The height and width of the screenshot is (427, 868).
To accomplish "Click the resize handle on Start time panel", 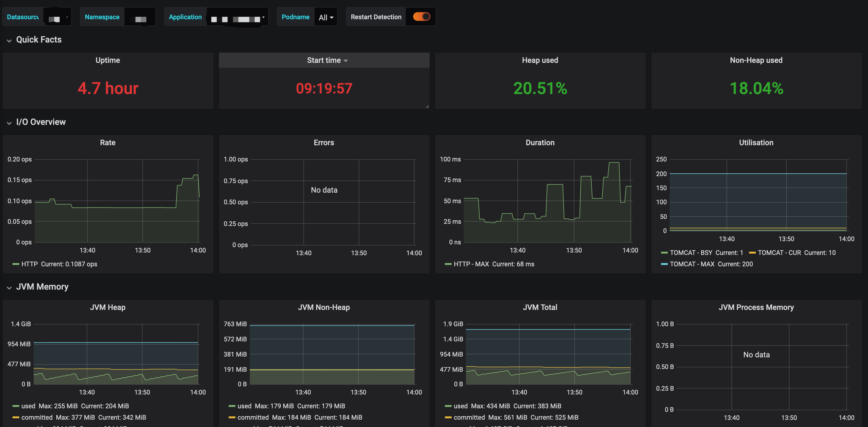I will pos(427,106).
